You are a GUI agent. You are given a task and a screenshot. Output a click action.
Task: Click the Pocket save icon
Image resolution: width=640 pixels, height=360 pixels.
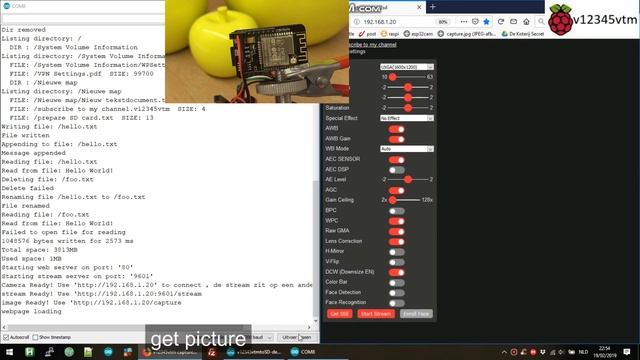point(475,22)
